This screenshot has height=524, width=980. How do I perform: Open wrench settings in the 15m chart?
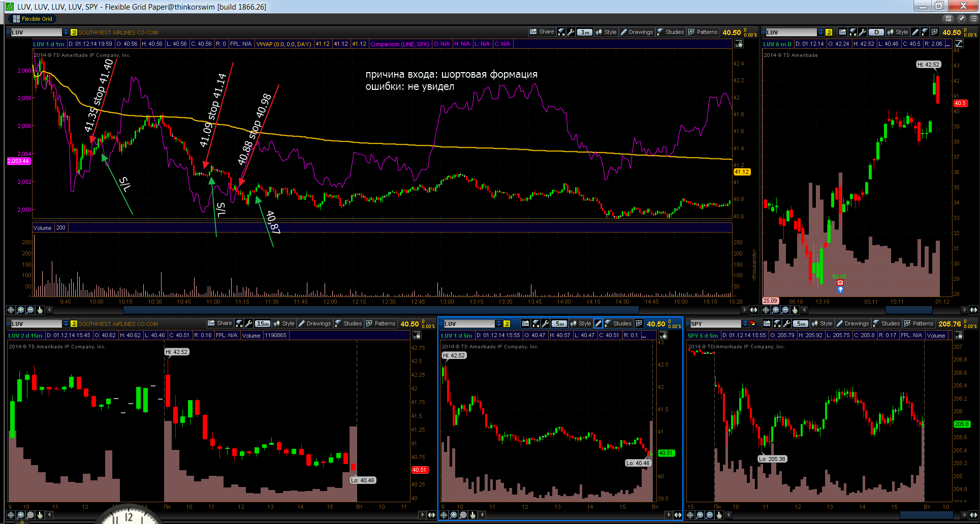coord(249,323)
